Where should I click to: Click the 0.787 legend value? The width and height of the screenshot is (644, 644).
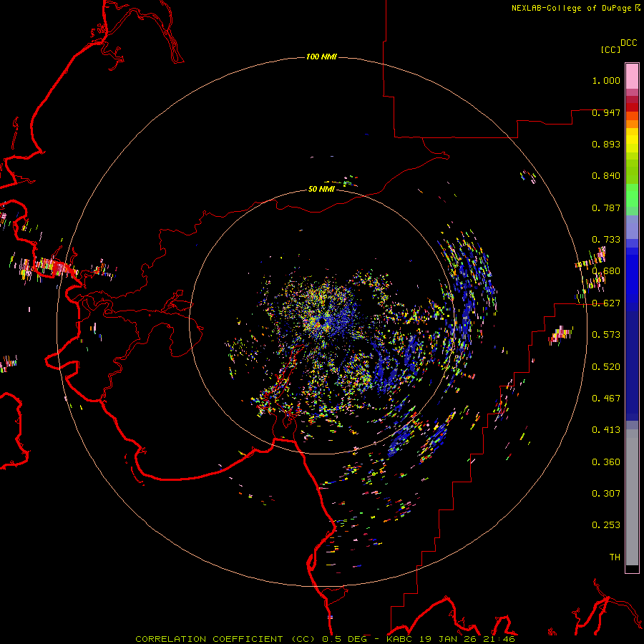(606, 208)
